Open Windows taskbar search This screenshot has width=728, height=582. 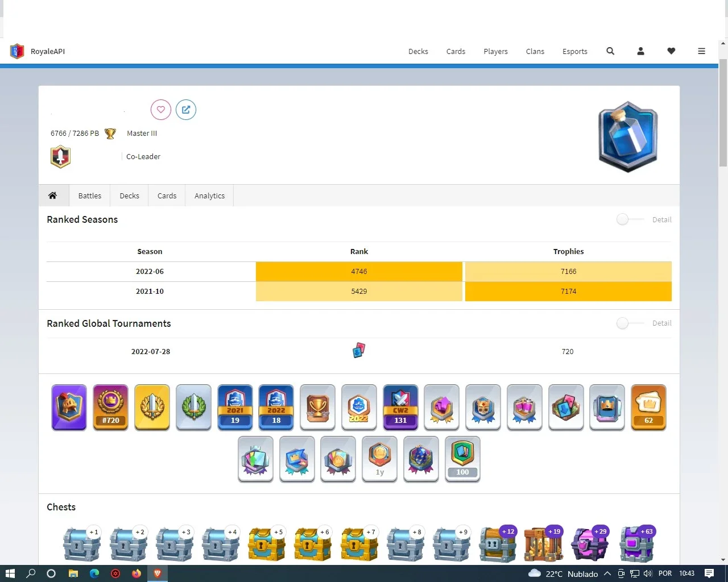(31, 573)
